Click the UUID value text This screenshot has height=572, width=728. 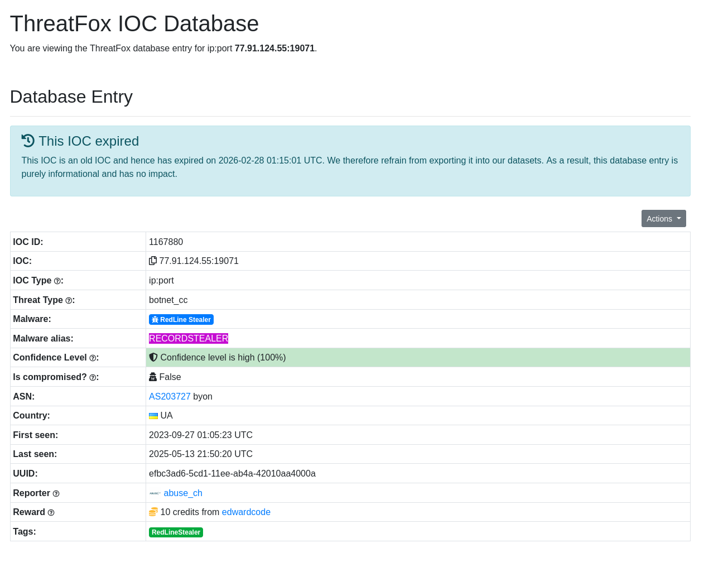(x=232, y=473)
